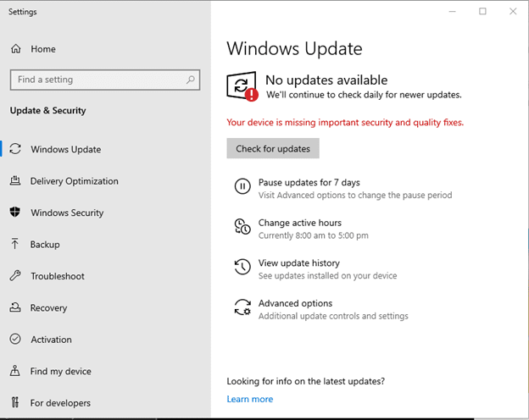The image size is (529, 420).
Task: Click the active hours clock icon
Action: pyautogui.click(x=242, y=227)
